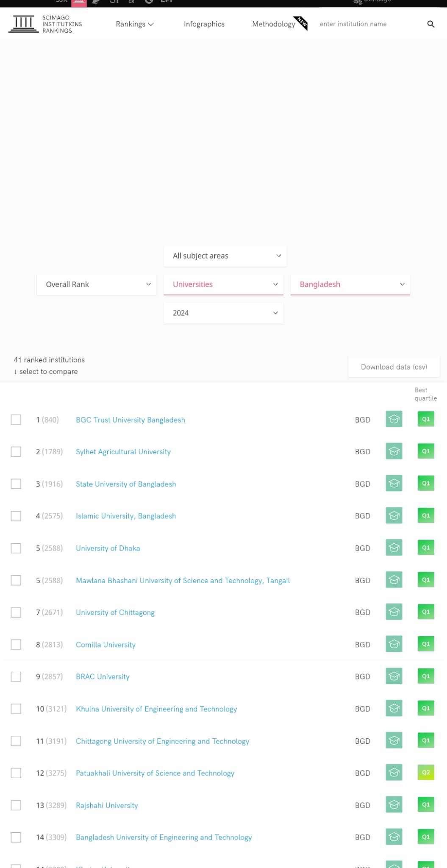This screenshot has height=868, width=447.
Task: Open Patuakhali University of Science and Technology link
Action: [x=155, y=773]
